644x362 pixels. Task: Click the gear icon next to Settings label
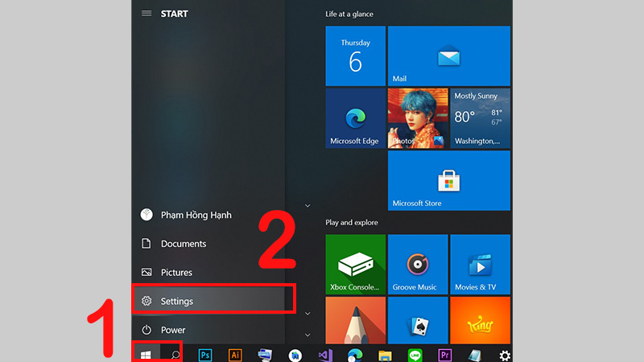(x=147, y=301)
